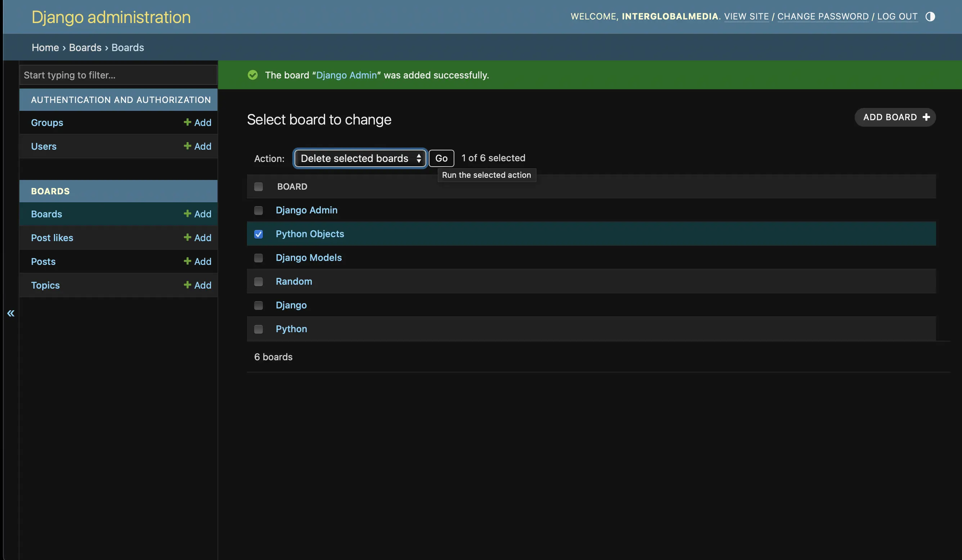Click the plus icon beside Groups Add
The image size is (962, 560).
click(187, 122)
